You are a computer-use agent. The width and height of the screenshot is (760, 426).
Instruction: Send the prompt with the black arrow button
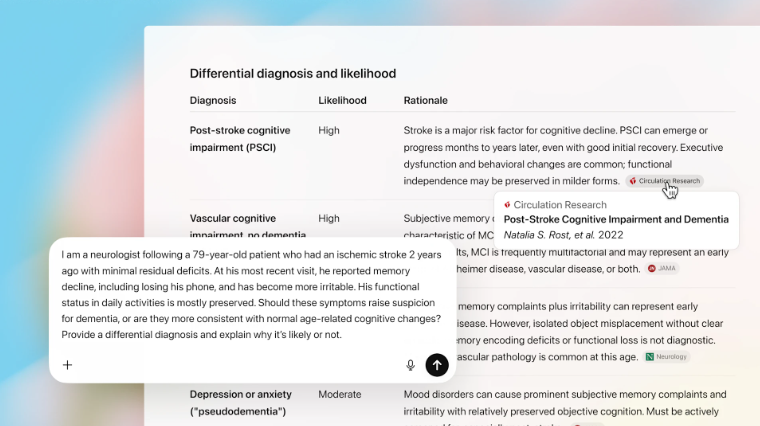[436, 365]
